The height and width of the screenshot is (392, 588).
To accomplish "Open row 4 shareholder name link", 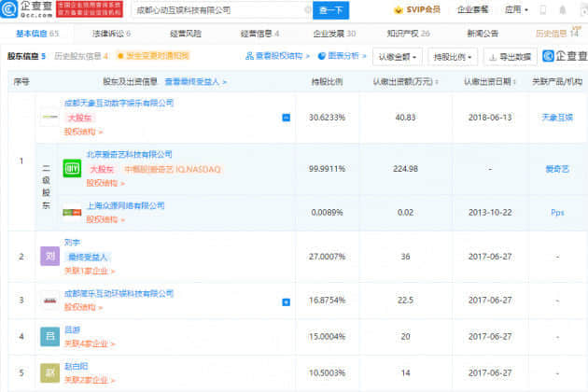I will pyautogui.click(x=72, y=329).
